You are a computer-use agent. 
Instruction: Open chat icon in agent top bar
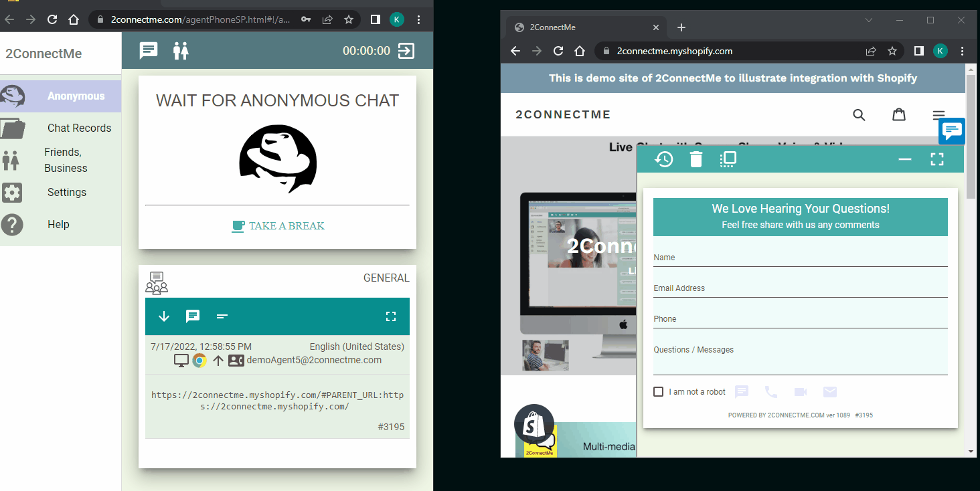pos(149,50)
